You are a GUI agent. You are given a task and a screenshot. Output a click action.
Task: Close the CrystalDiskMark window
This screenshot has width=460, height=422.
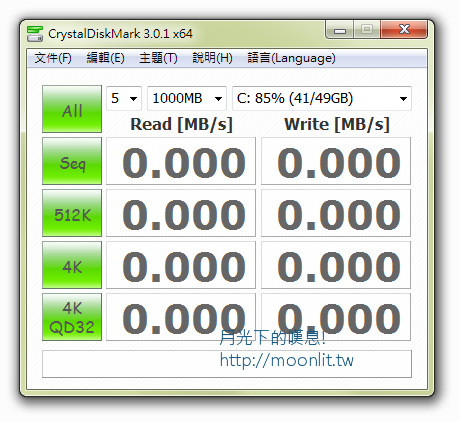404,29
